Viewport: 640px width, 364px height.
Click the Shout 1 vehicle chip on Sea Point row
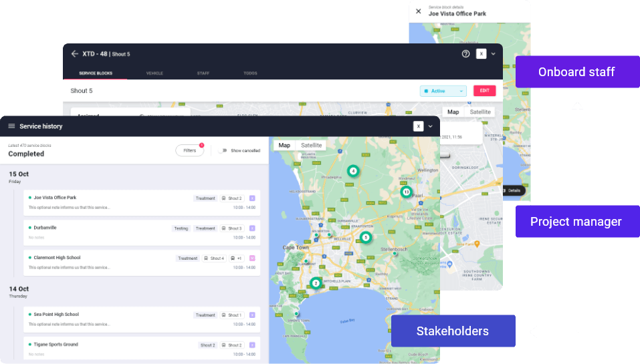232,315
